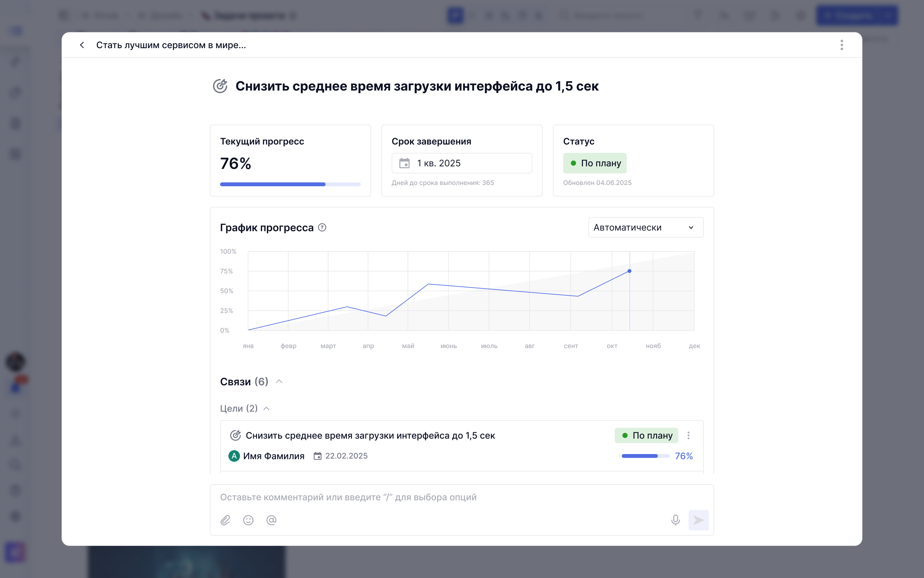Screen dimensions: 924x578
Task: Click the large 76% value in Текущий прогресс
Action: coord(235,164)
